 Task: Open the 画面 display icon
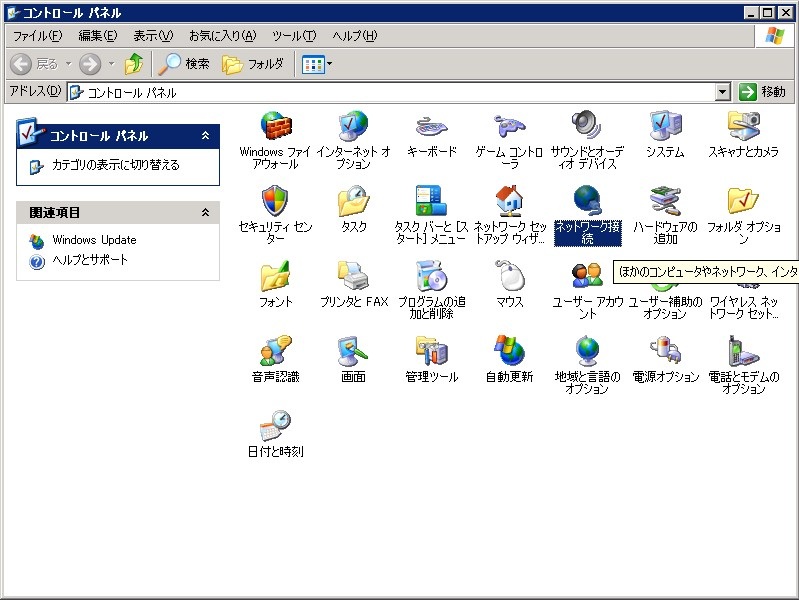353,351
